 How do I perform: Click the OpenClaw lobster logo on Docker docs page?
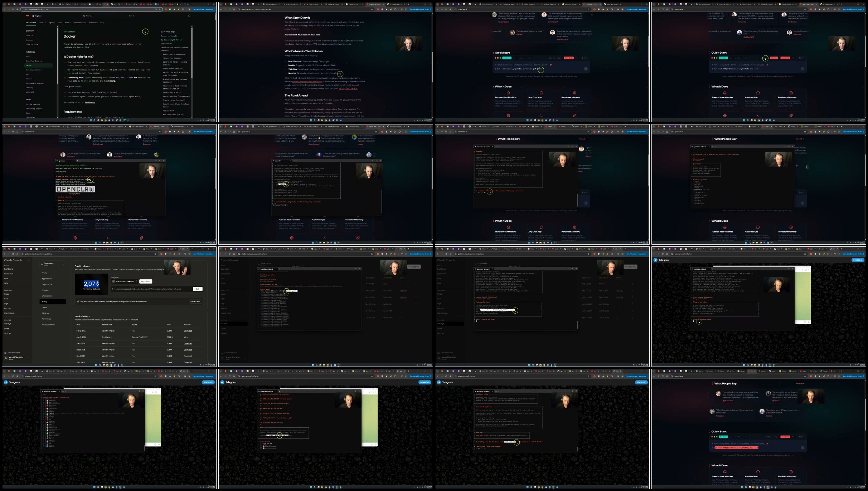pyautogui.click(x=28, y=16)
